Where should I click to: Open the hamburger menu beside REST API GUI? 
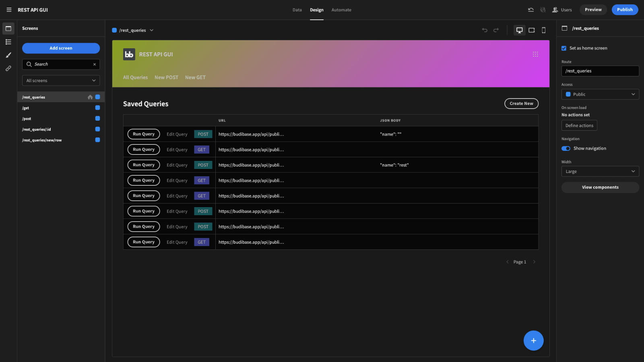(9, 10)
